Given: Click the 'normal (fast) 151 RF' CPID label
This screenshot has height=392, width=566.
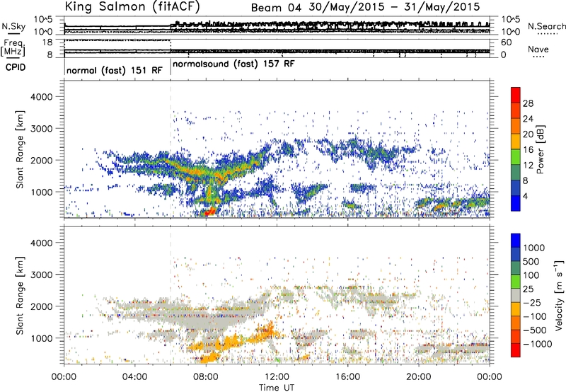Looking at the screenshot, I should (115, 70).
